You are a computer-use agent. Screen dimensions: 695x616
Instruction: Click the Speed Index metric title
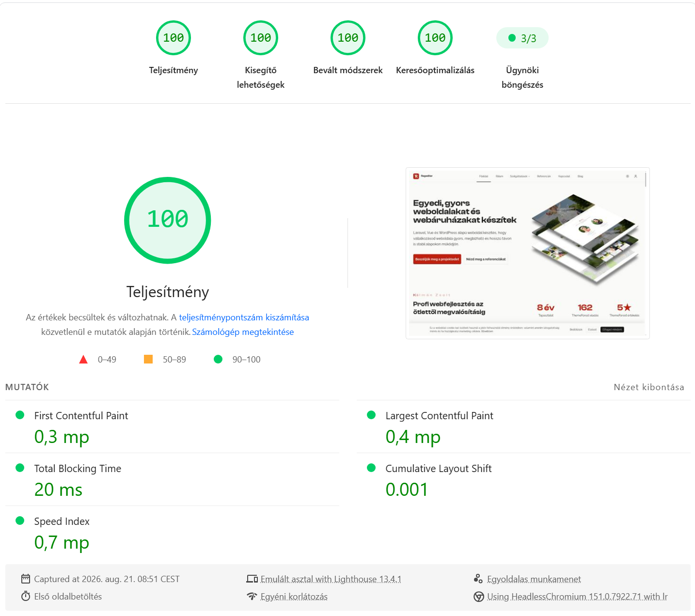(x=62, y=521)
